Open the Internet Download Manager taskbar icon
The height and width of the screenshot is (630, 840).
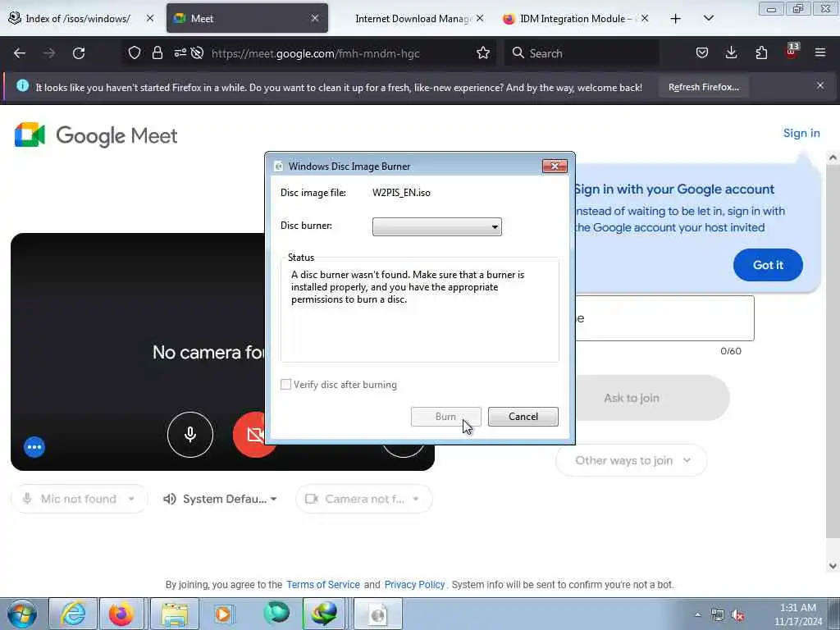point(325,614)
